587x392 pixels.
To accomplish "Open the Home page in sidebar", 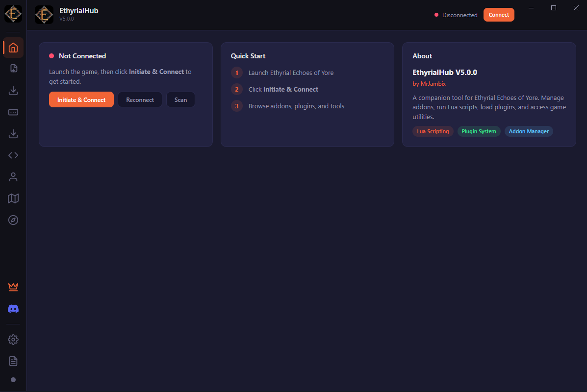I will [x=13, y=48].
